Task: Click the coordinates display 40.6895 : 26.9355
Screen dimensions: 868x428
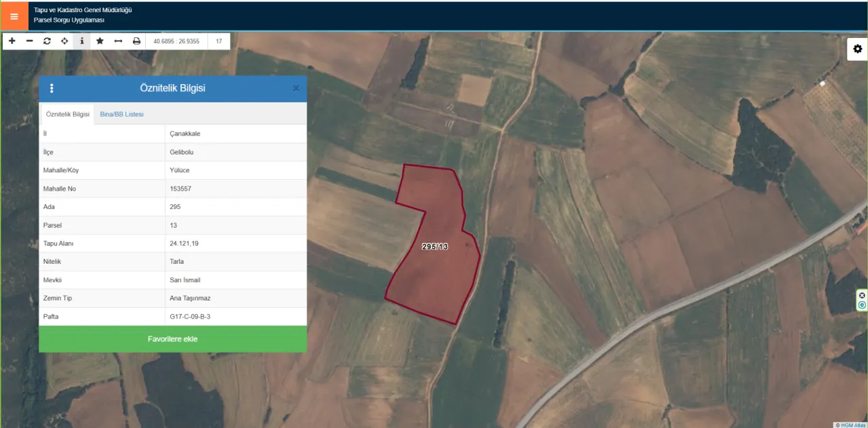Action: tap(176, 41)
